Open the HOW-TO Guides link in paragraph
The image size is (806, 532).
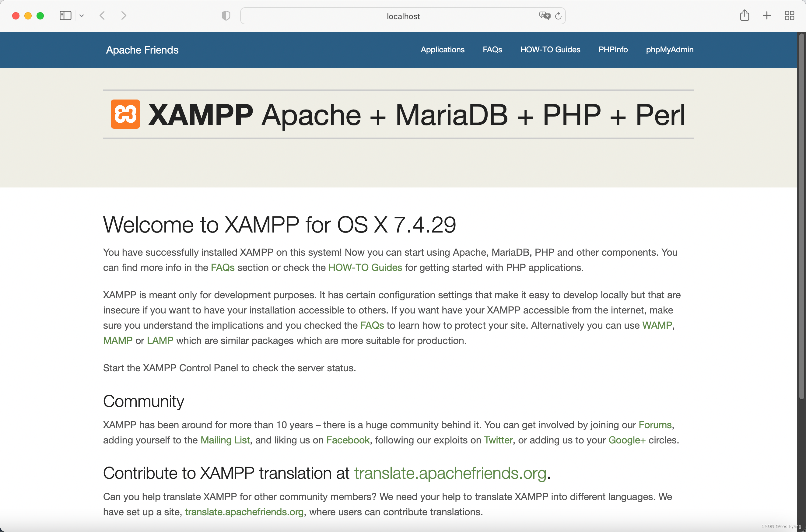365,267
